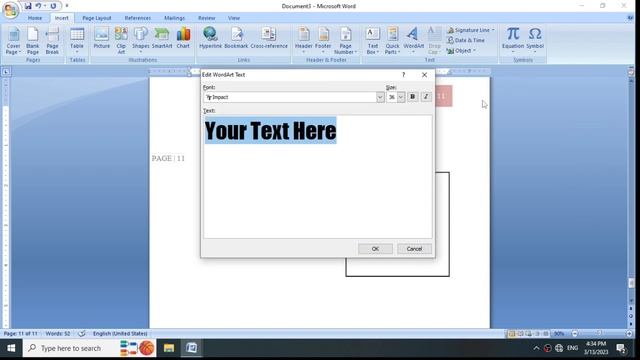Screen dimensions: 640x360
Task: Cancel the Edit WordArt Text dialog
Action: pyautogui.click(x=414, y=249)
